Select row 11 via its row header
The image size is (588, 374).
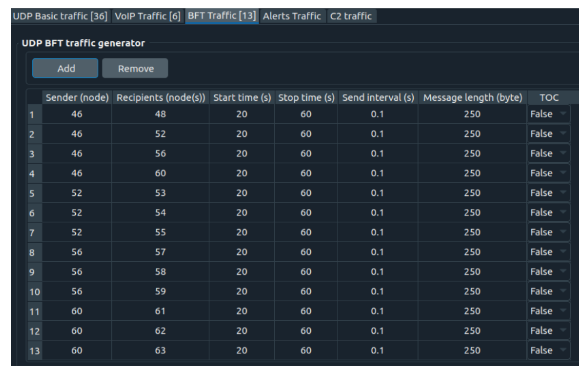tap(34, 311)
